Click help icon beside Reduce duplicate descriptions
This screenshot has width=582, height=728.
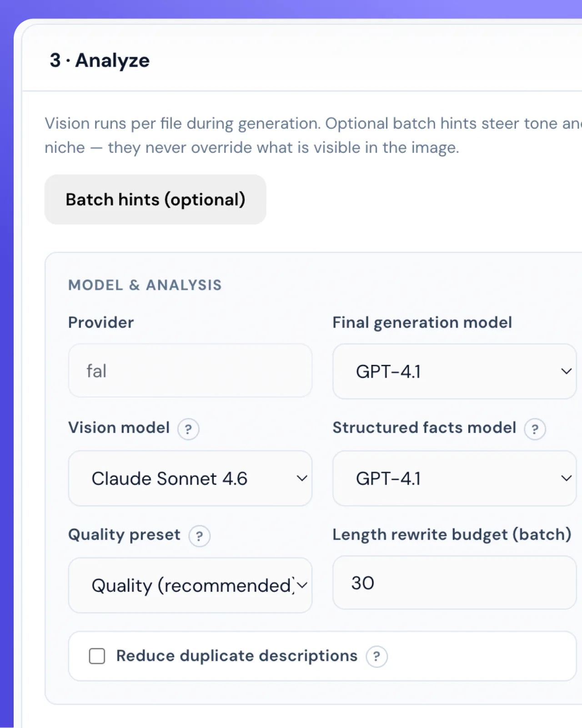(376, 657)
